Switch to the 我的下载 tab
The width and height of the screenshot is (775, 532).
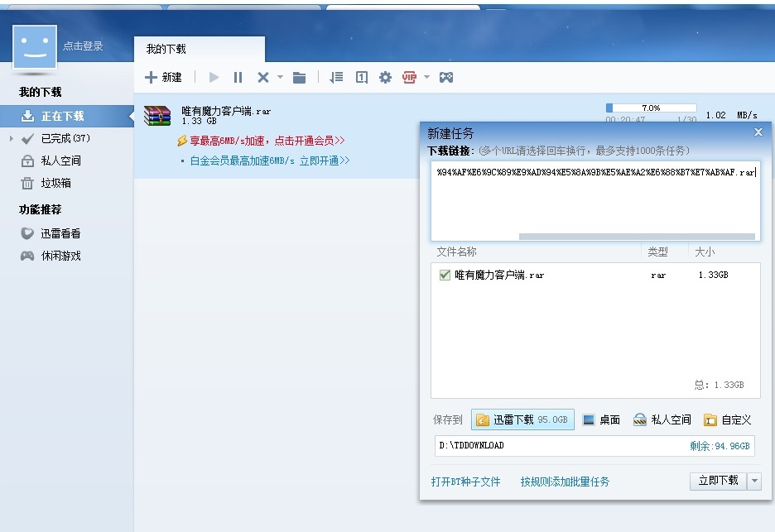coord(166,49)
